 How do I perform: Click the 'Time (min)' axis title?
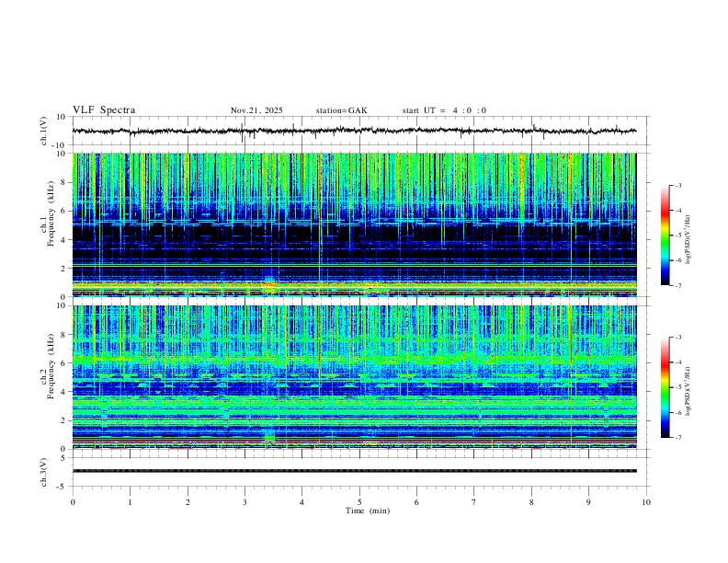click(368, 511)
